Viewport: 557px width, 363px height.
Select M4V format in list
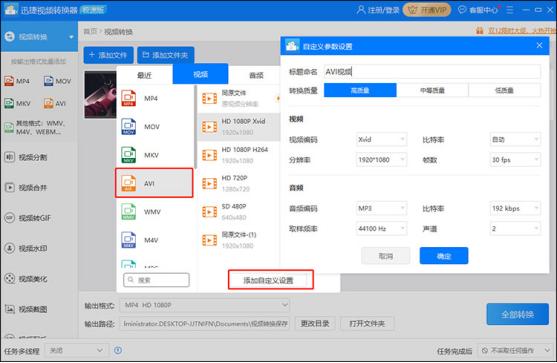click(x=155, y=240)
